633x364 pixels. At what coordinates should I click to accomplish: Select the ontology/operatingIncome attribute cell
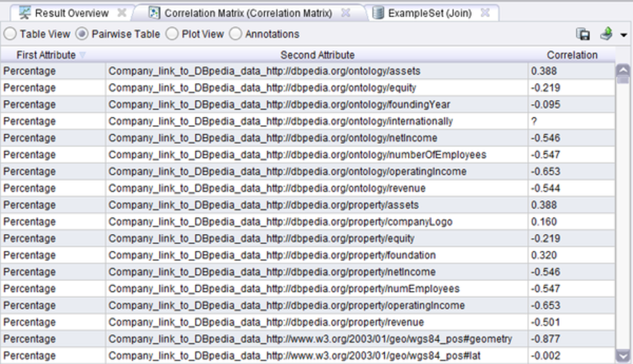tap(317, 171)
